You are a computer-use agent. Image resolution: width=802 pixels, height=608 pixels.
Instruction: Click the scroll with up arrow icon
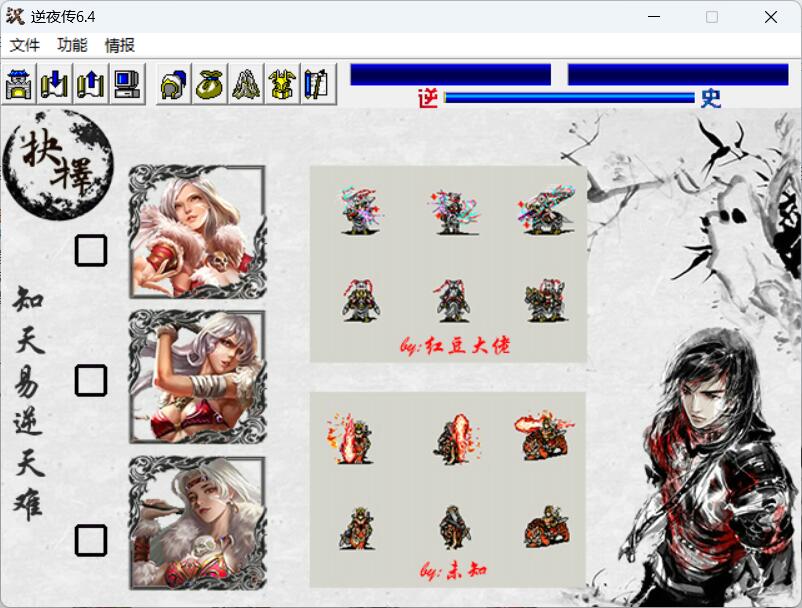tap(91, 84)
